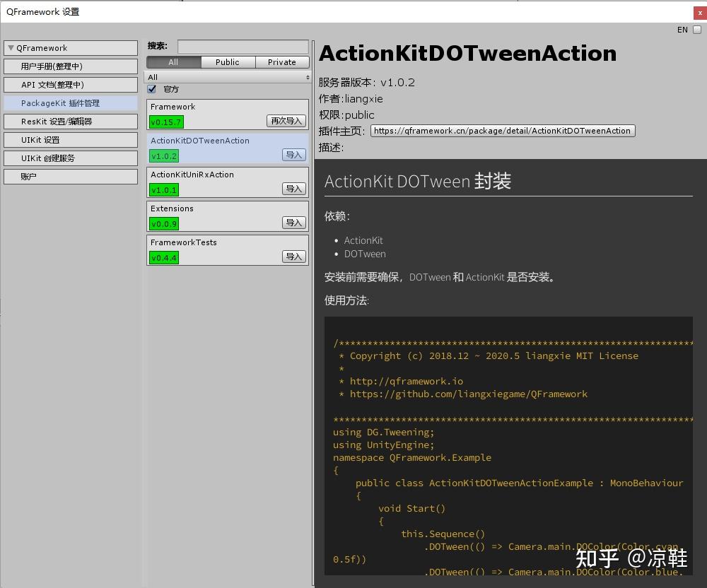Toggle the EN language checkbox

click(698, 30)
